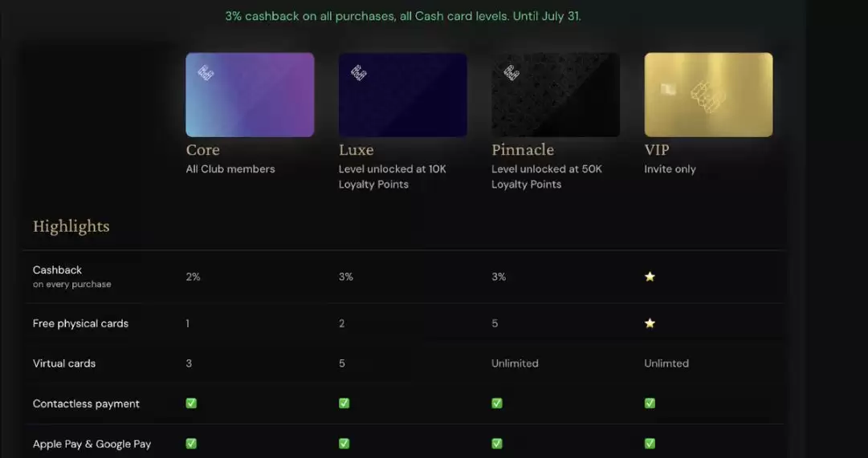Click the Free physical cards star under VIP

pyautogui.click(x=650, y=323)
